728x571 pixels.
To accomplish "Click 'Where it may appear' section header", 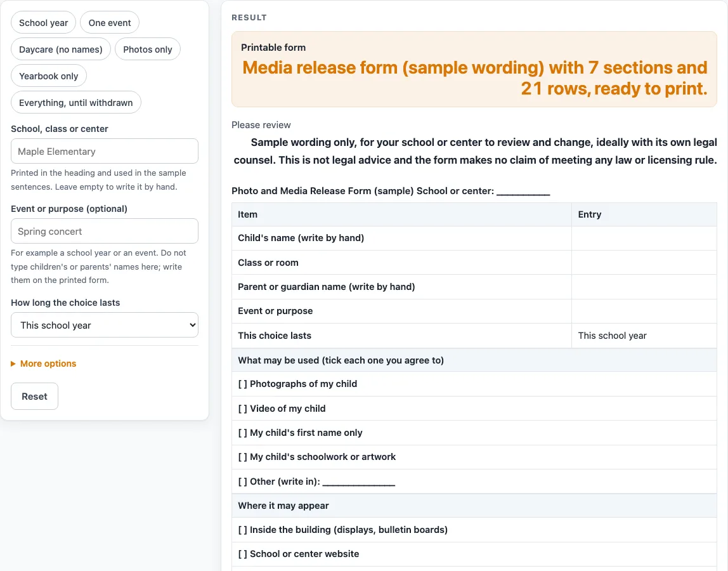I will [x=474, y=506].
